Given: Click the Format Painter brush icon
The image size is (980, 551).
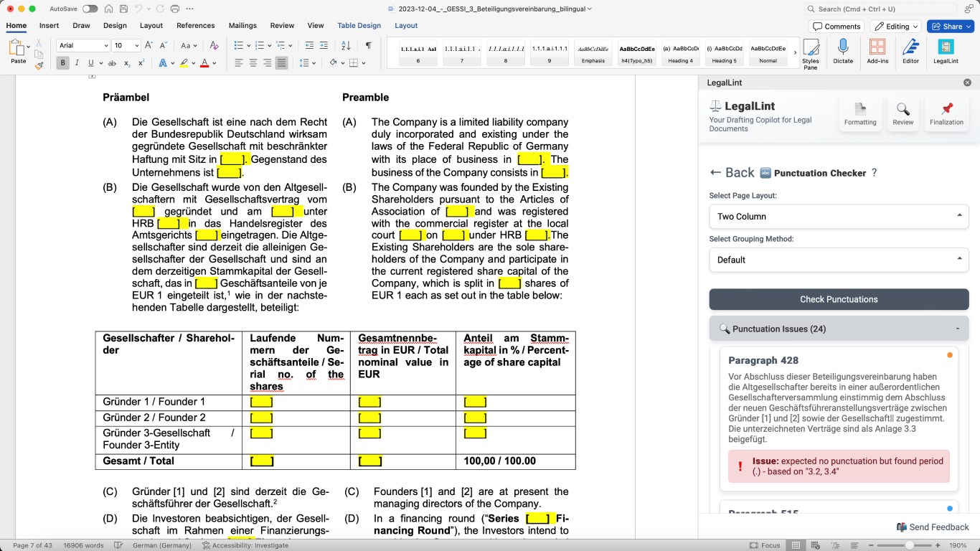Looking at the screenshot, I should coord(39,65).
